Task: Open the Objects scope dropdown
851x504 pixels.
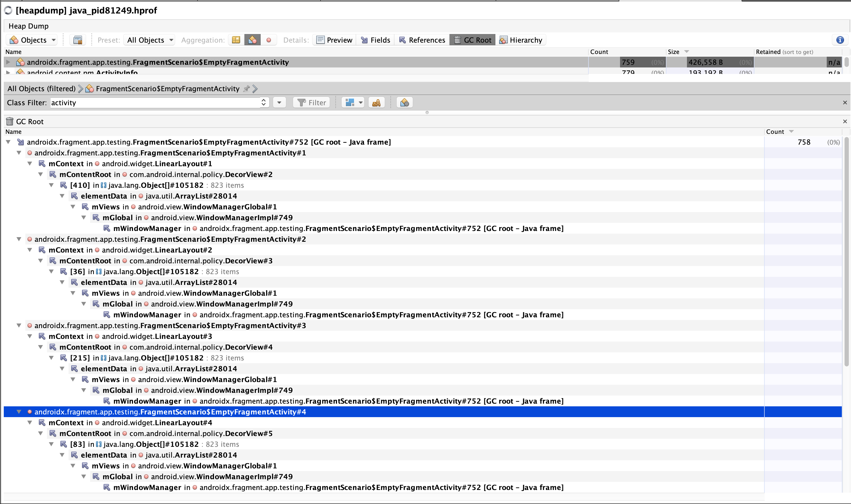Action: tap(32, 40)
